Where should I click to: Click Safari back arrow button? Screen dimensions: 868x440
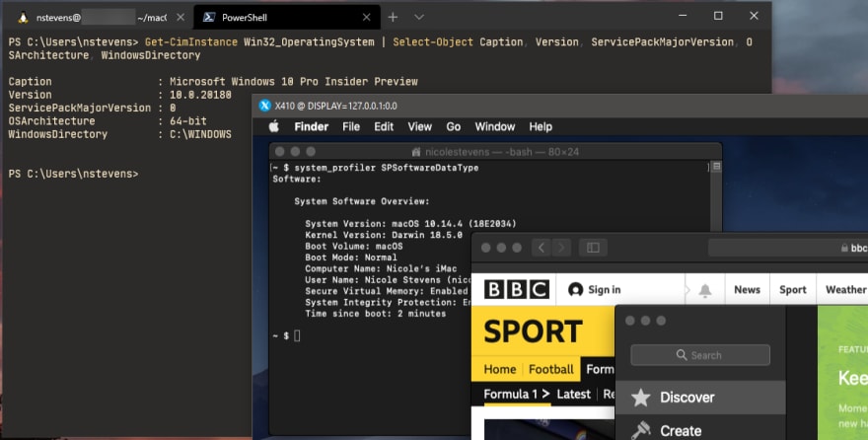coord(542,248)
